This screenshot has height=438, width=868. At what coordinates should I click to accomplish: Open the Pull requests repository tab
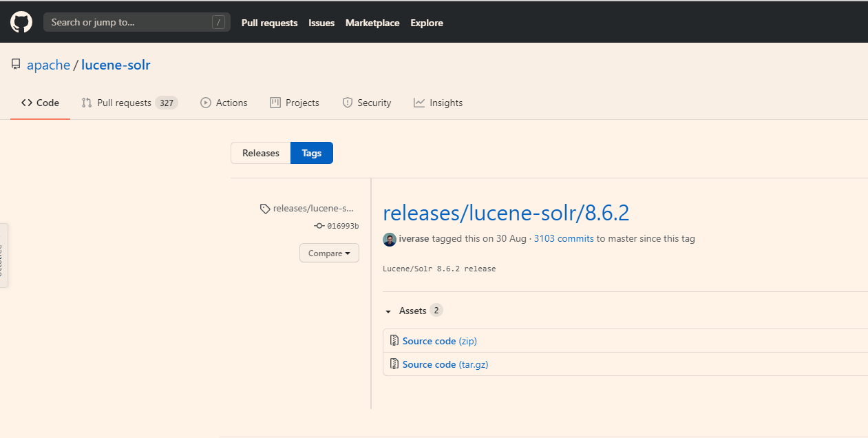click(x=124, y=103)
